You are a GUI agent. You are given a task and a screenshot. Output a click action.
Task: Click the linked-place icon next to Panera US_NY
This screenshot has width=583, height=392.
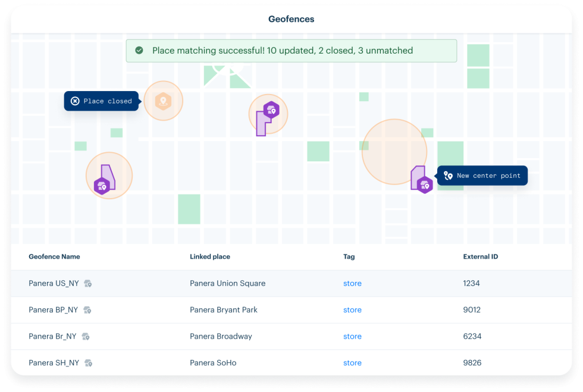[x=88, y=284]
